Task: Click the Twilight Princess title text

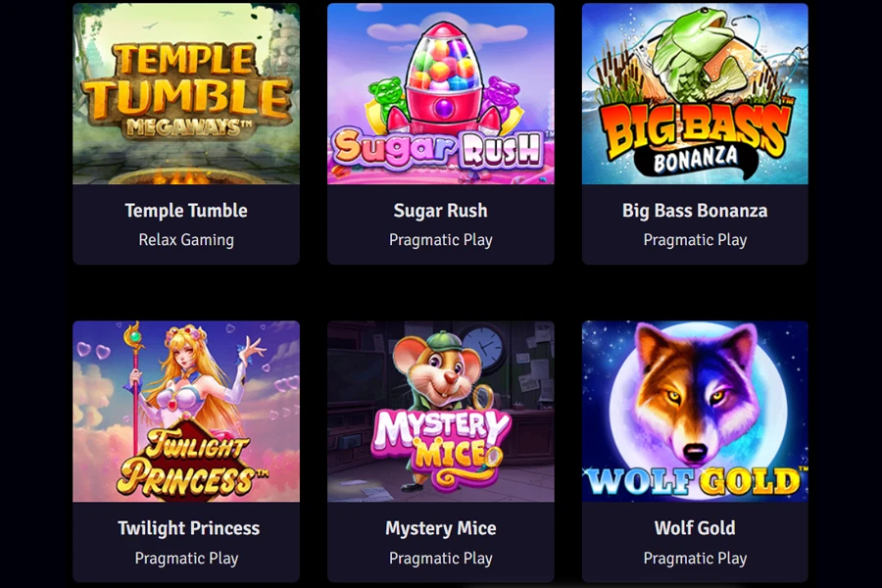Action: [x=188, y=528]
